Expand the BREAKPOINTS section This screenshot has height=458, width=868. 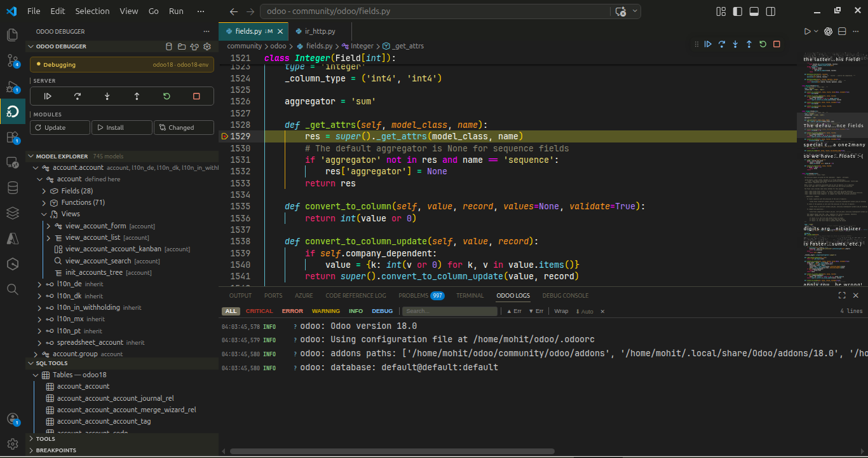56,450
